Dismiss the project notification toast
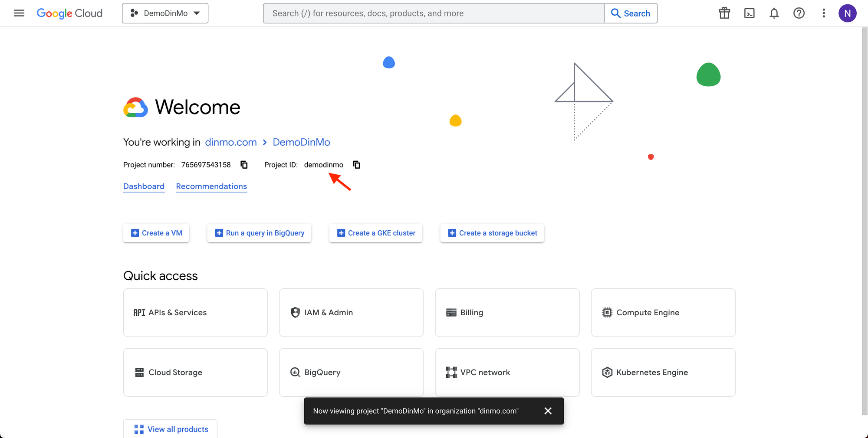The height and width of the screenshot is (438, 868). click(x=548, y=411)
